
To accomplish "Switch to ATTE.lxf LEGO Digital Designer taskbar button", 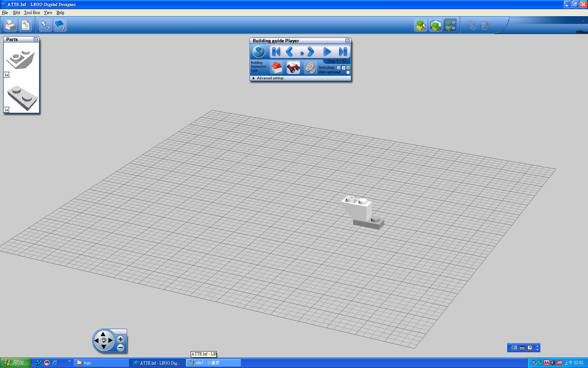I will pyautogui.click(x=157, y=363).
